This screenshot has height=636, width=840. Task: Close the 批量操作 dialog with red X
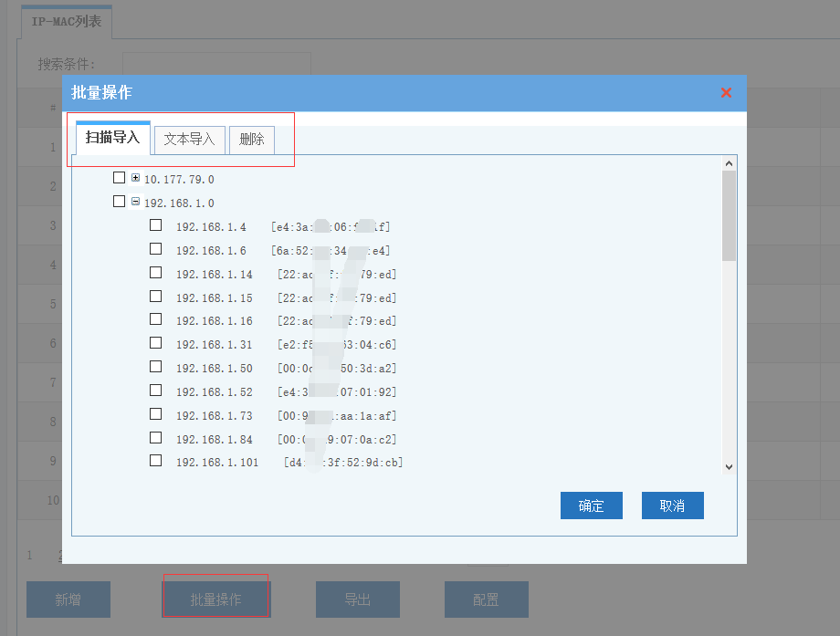[726, 92]
